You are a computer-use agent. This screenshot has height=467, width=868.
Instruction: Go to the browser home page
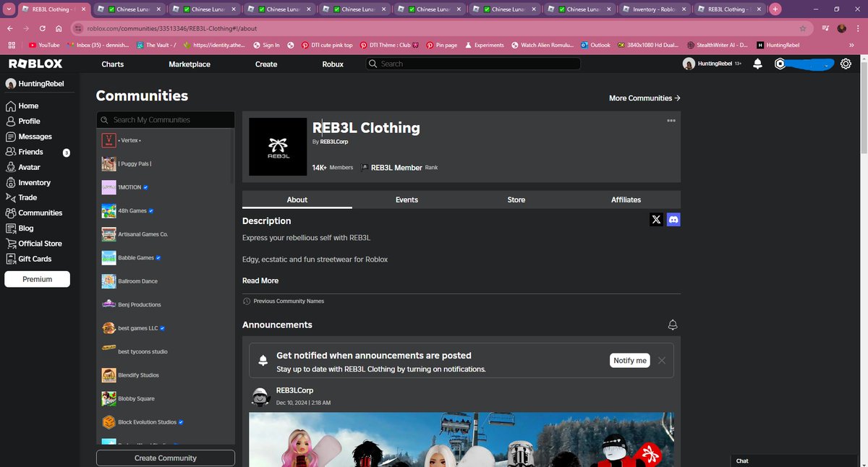59,28
